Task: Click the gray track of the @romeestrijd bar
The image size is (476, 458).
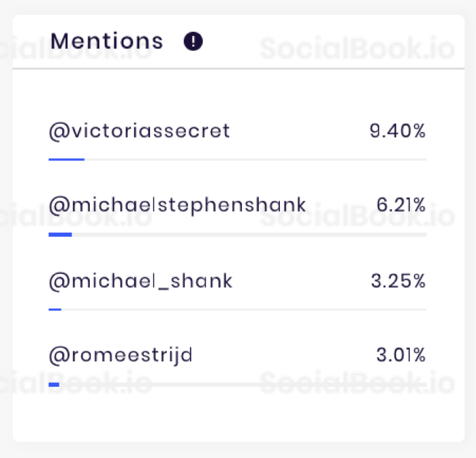Action: [243, 385]
